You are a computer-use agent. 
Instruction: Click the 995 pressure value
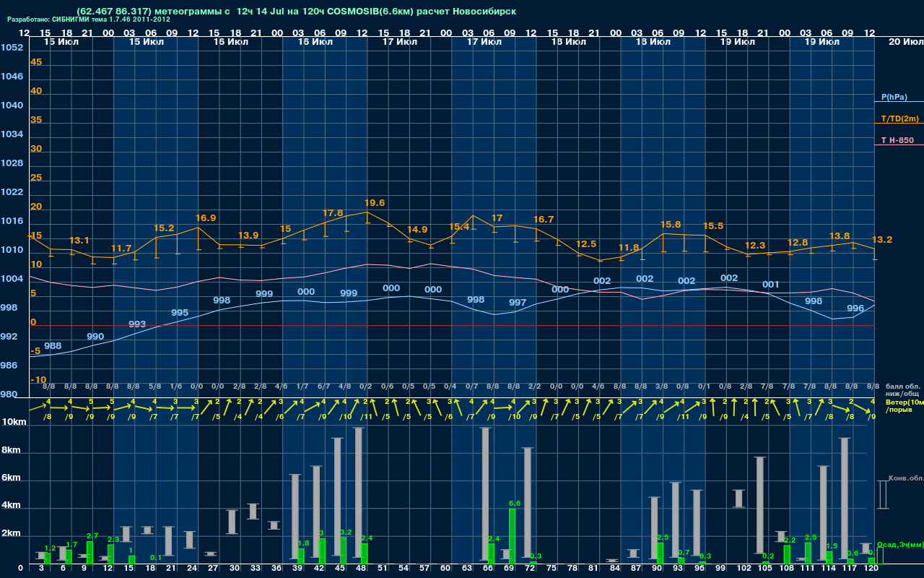(180, 313)
